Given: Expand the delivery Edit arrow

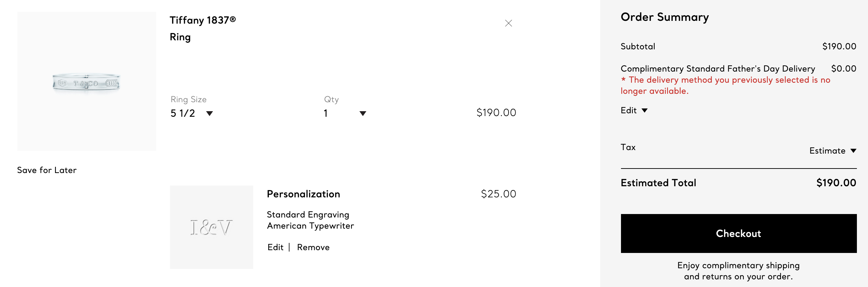Looking at the screenshot, I should pos(645,110).
